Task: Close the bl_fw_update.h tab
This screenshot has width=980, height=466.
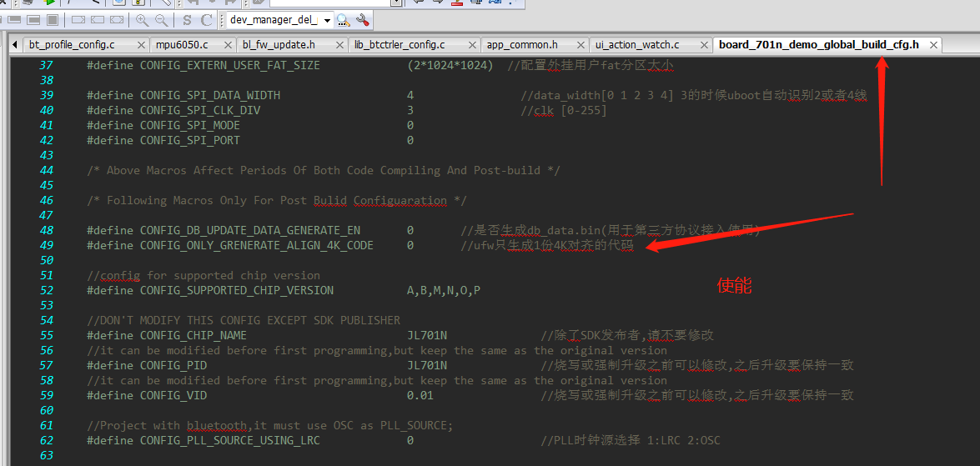Action: pyautogui.click(x=340, y=45)
